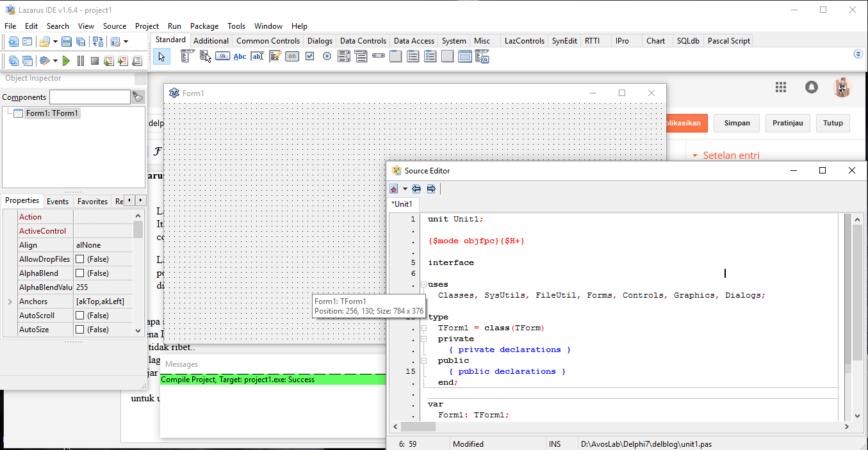Pick the TButton 'Ok' component icon
The height and width of the screenshot is (450, 868).
pyautogui.click(x=222, y=56)
